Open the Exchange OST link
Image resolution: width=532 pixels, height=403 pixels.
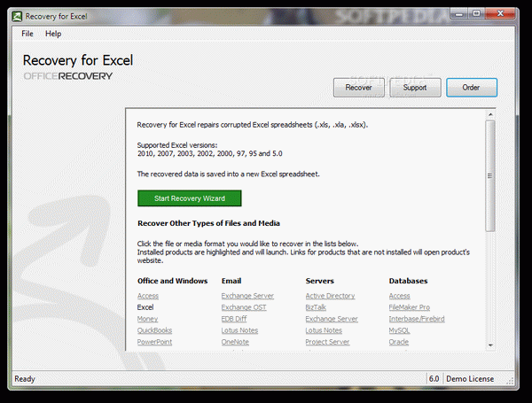[x=244, y=307]
